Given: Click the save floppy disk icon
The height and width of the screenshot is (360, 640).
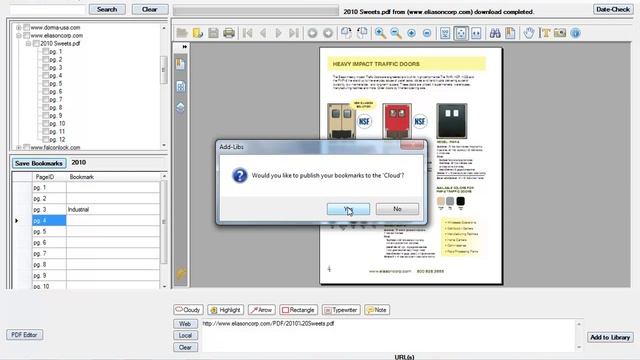Looking at the screenshot, I should click(x=213, y=33).
